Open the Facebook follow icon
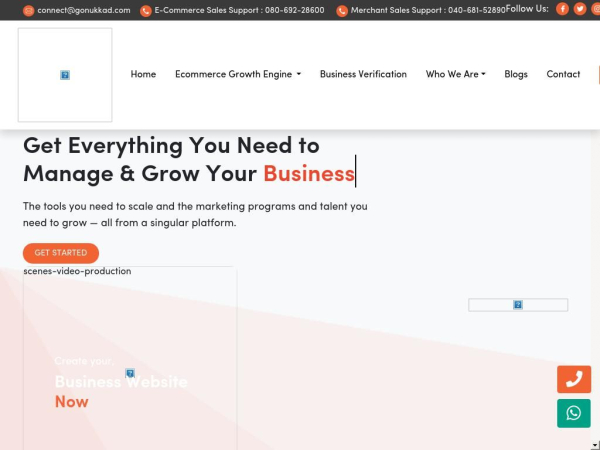Screen dimensions: 600x450 [562, 8]
